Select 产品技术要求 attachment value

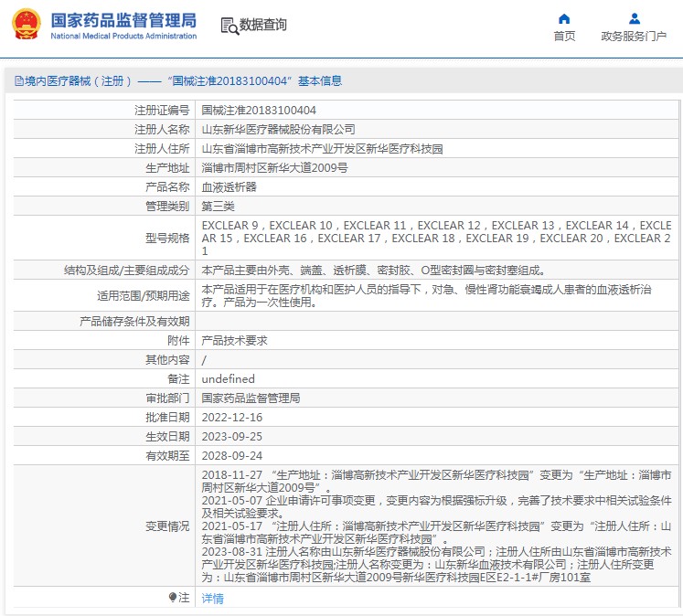(234, 340)
